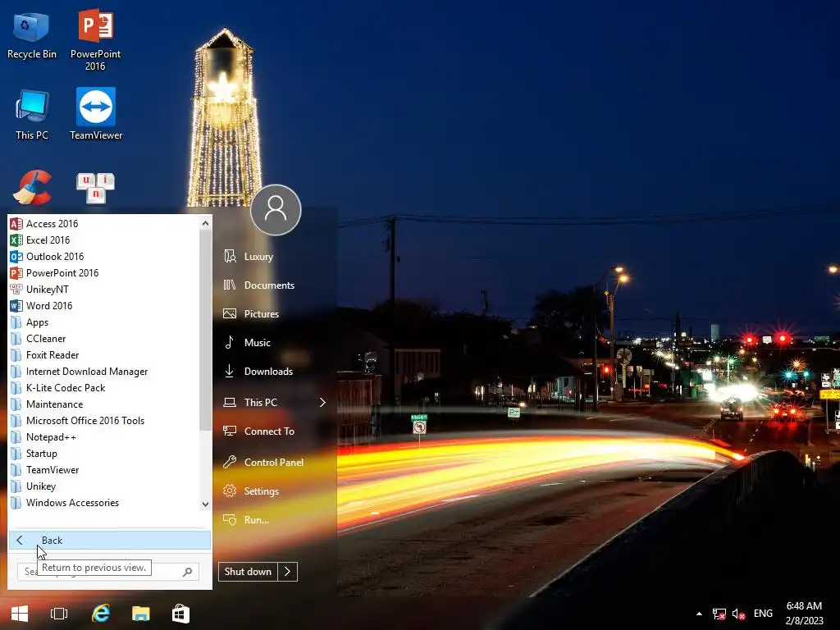This screenshot has height=630, width=840.
Task: Click the Shut down button
Action: pyautogui.click(x=248, y=572)
